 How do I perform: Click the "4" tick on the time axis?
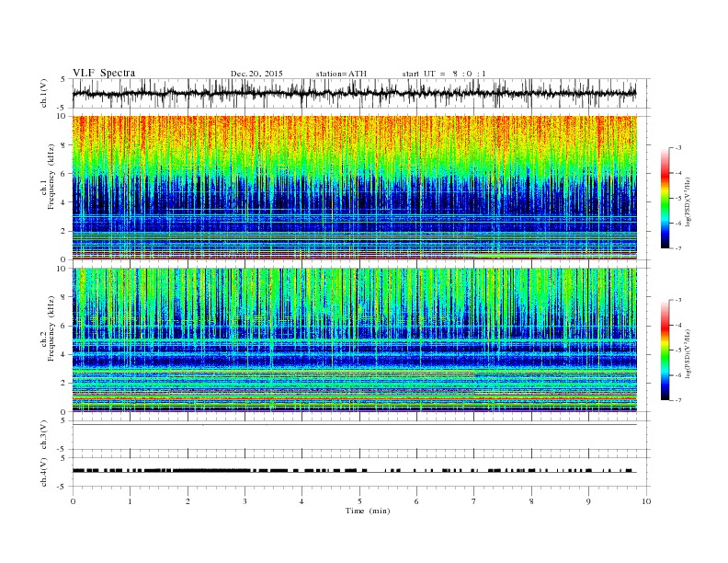tap(301, 501)
